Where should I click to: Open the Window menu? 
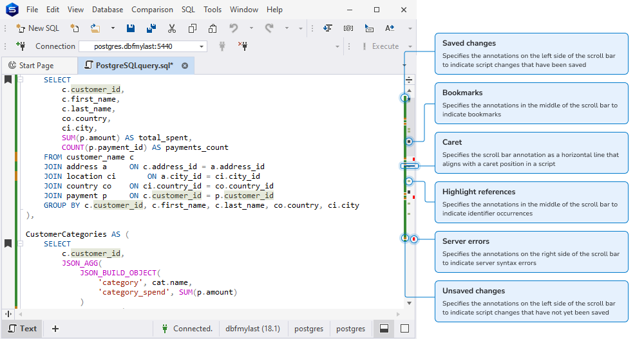pos(244,10)
